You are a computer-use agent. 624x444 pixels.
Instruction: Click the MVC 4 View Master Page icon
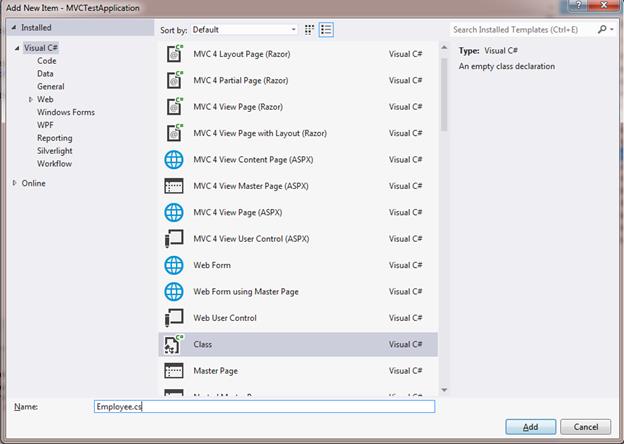click(173, 186)
